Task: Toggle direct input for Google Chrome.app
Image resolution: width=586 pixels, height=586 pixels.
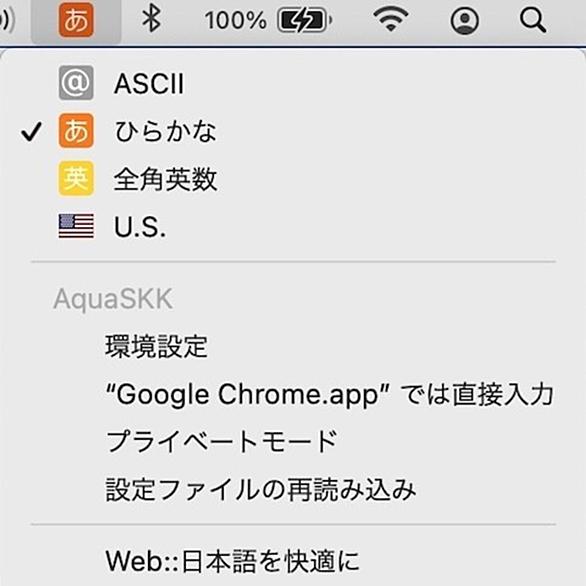Action: tap(293, 394)
